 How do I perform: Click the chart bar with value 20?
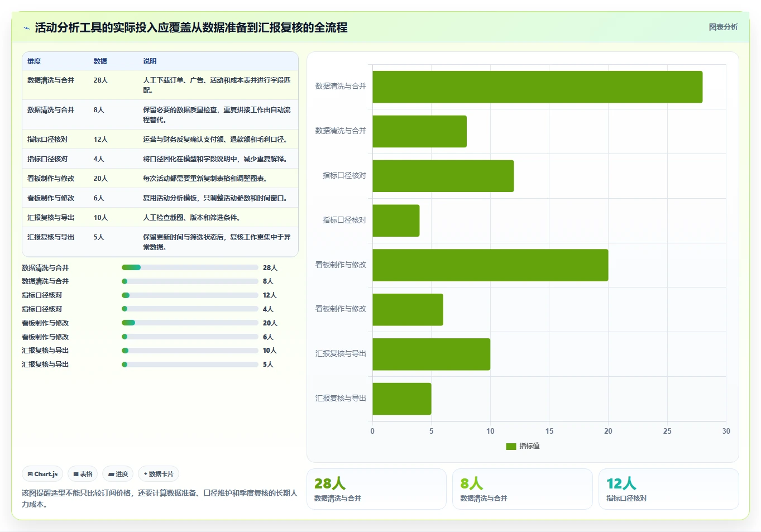point(491,265)
